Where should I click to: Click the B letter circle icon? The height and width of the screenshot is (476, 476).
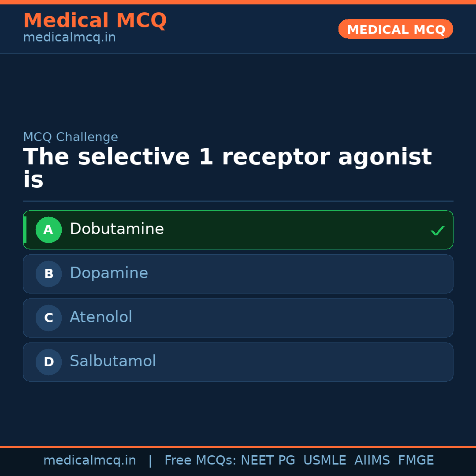tap(48, 274)
